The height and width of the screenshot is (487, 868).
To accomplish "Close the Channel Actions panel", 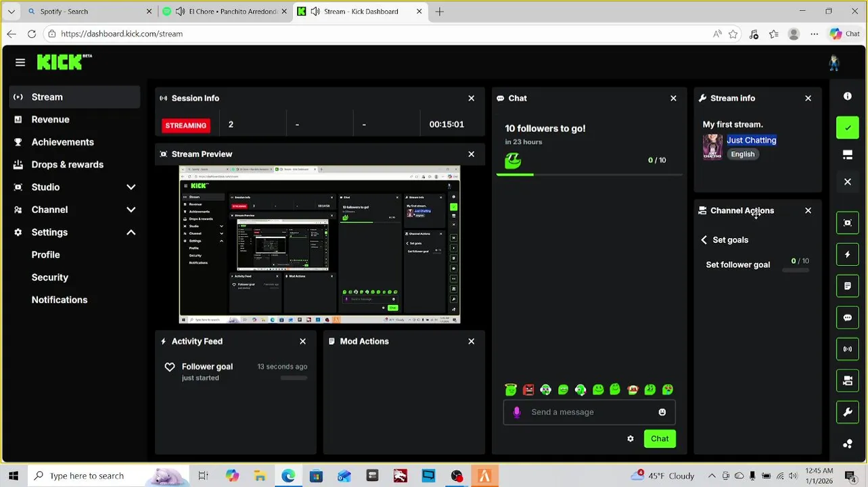I will click(808, 210).
